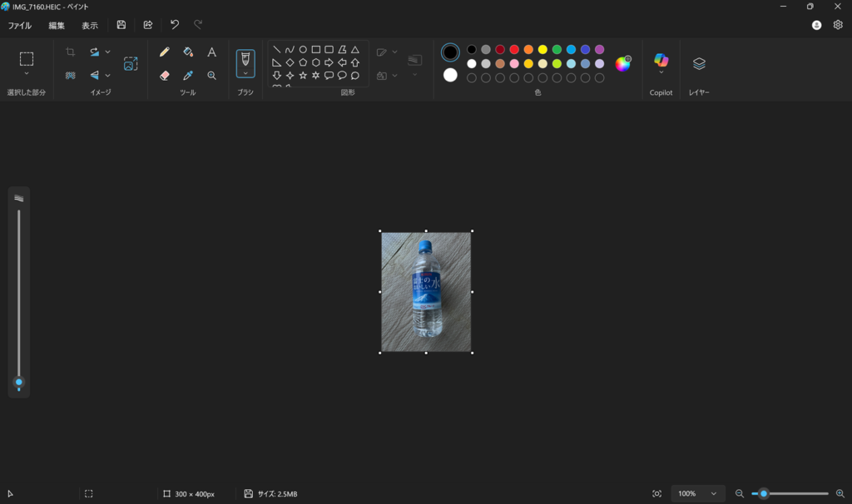Select the Fill bucket tool
Image resolution: width=852 pixels, height=504 pixels.
pos(188,52)
